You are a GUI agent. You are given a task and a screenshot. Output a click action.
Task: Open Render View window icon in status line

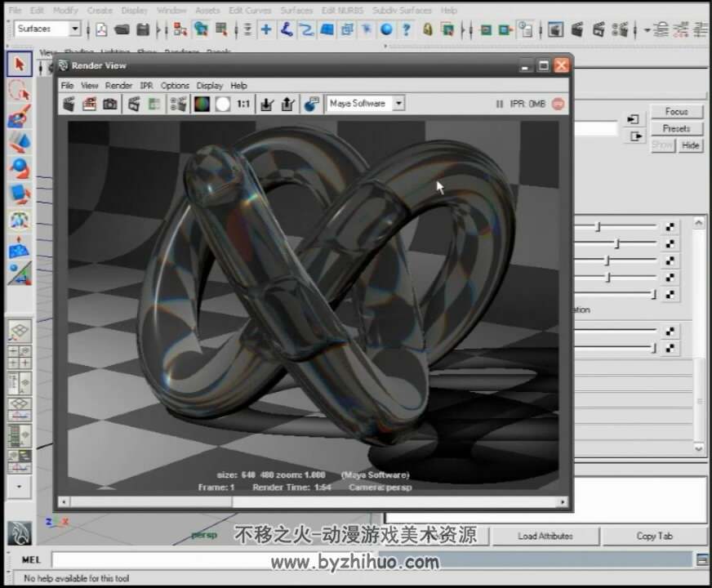click(555, 30)
